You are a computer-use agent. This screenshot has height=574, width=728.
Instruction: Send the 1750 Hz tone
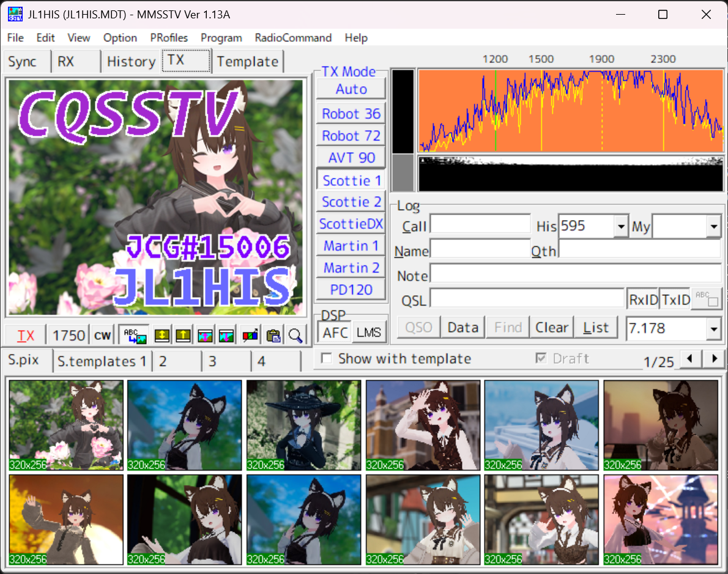click(69, 335)
